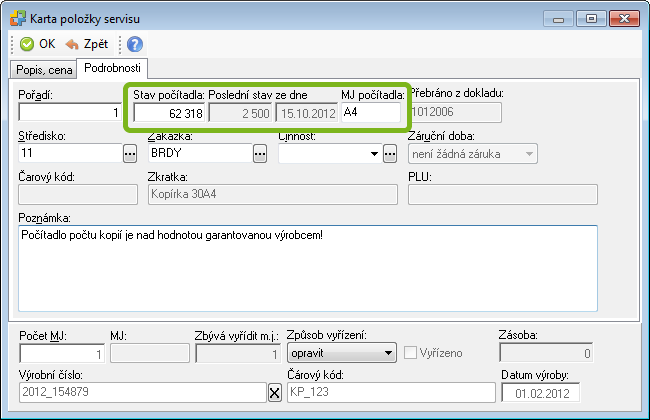Click the Čárový kód field KP_123
The width and height of the screenshot is (650, 420).
[x=391, y=393]
